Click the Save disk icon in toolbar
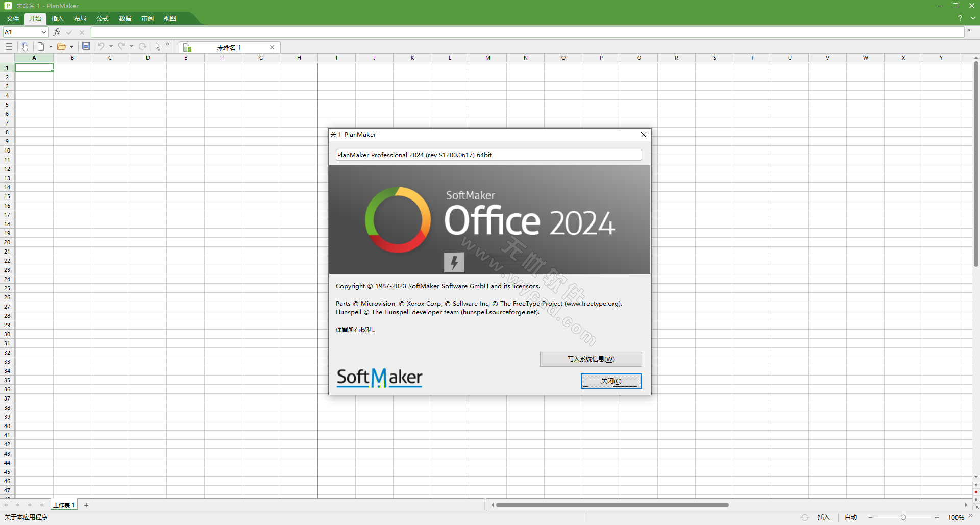The image size is (980, 525). [86, 46]
